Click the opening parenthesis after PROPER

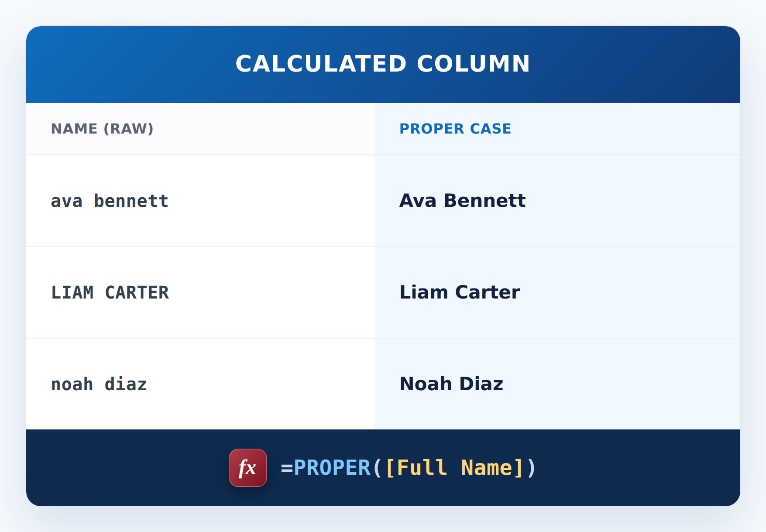coord(377,468)
